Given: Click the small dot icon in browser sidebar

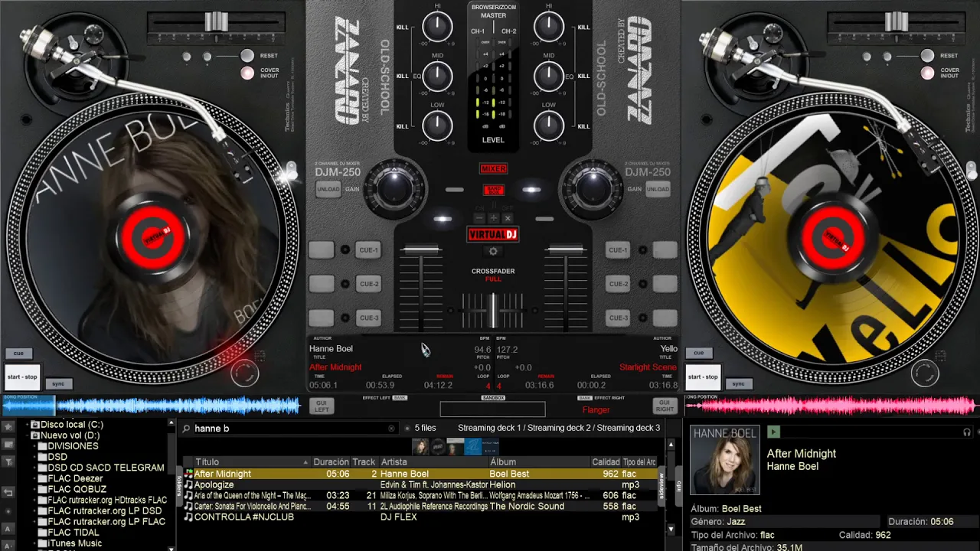Looking at the screenshot, I should [x=8, y=510].
